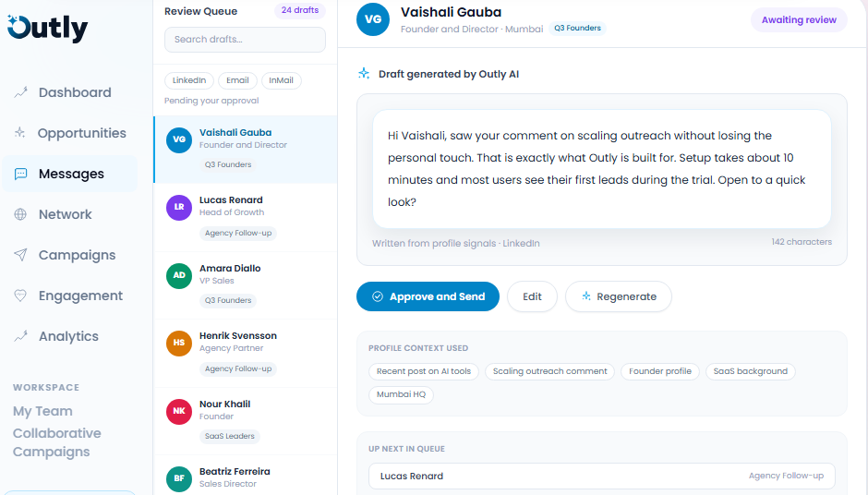Click SaaS background chip

(x=750, y=371)
